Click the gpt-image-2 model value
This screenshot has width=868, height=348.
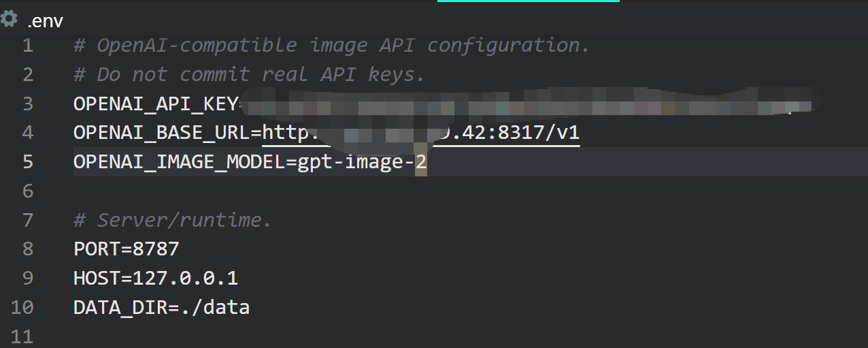click(361, 162)
